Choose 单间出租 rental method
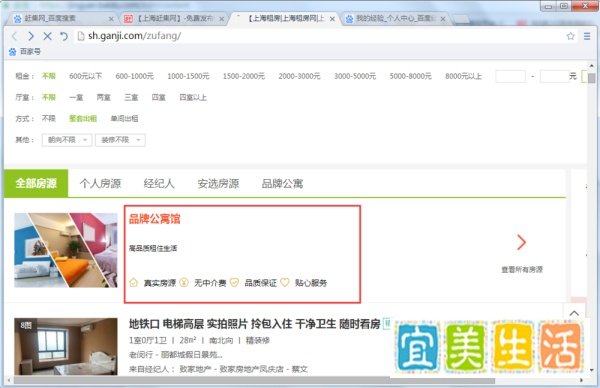Image resolution: width=600 pixels, height=388 pixels. pos(124,119)
